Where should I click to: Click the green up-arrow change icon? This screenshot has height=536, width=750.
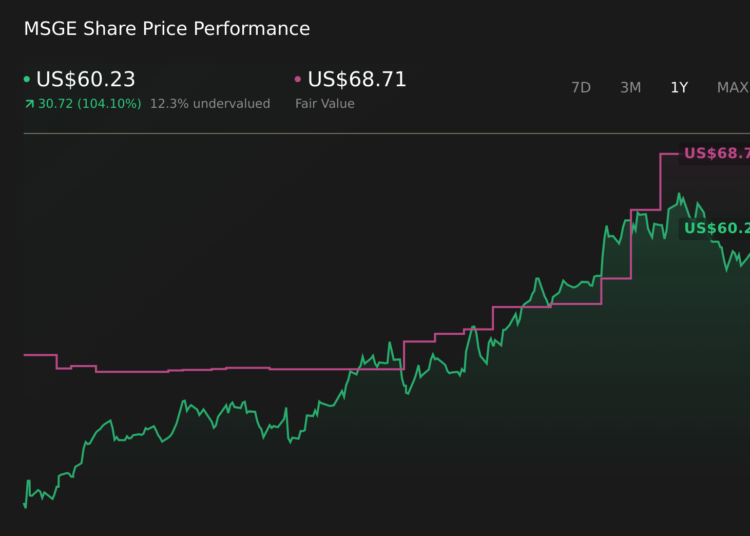click(30, 104)
